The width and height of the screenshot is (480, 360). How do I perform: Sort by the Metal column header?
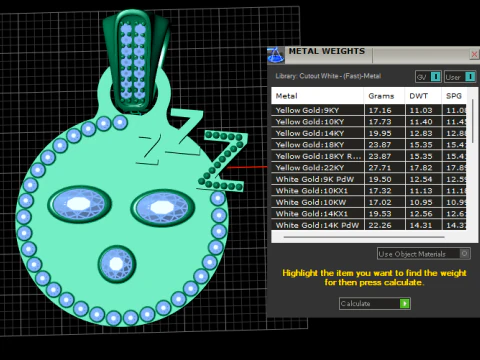point(318,96)
